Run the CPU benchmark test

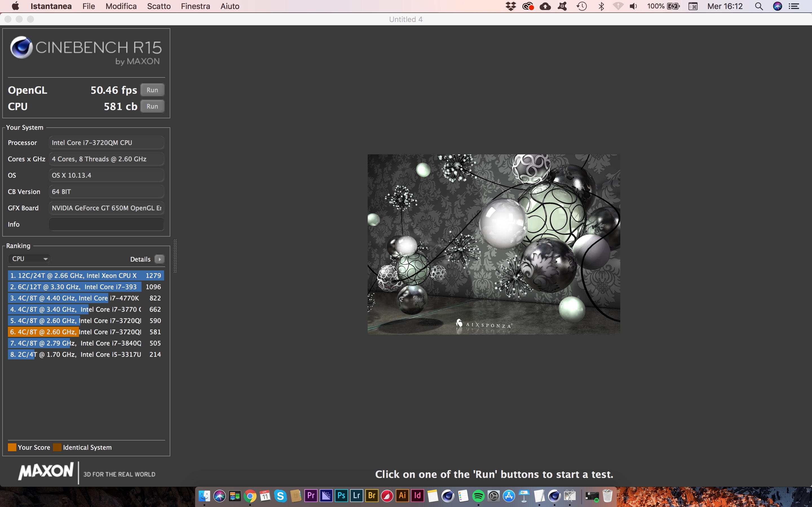tap(152, 106)
